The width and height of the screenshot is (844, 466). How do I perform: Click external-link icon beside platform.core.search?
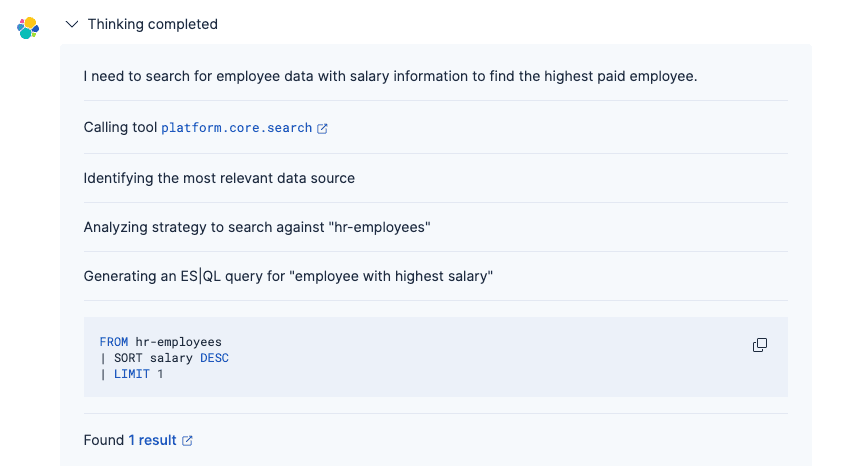point(322,128)
